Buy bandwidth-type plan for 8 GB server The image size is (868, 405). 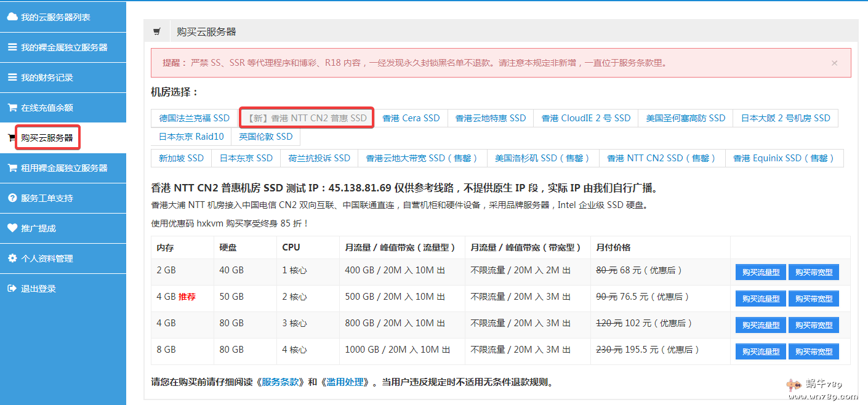click(x=813, y=351)
